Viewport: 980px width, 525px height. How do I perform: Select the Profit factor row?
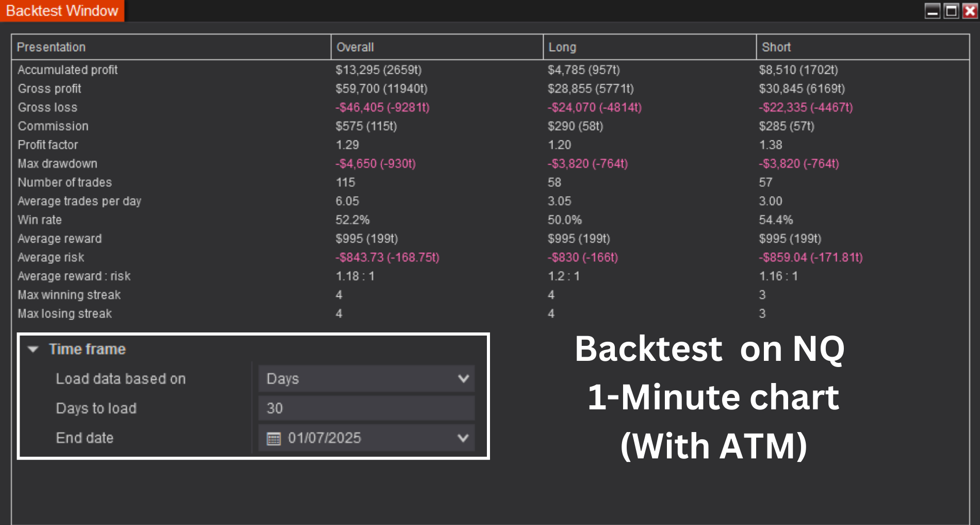point(48,145)
